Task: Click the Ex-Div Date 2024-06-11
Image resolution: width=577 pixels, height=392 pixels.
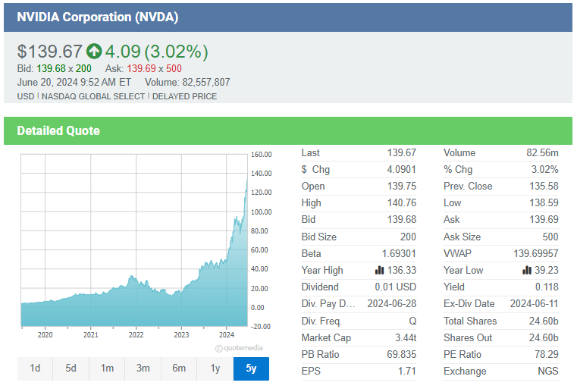Action: (x=535, y=303)
